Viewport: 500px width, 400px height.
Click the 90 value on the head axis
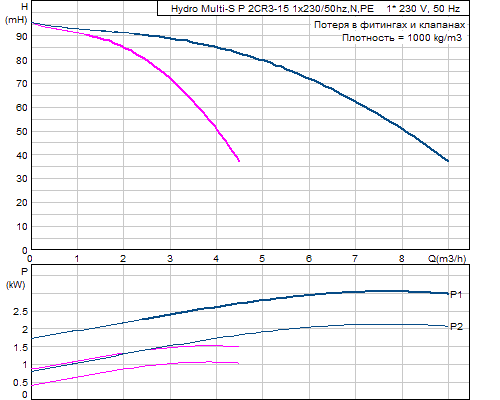pyautogui.click(x=22, y=37)
